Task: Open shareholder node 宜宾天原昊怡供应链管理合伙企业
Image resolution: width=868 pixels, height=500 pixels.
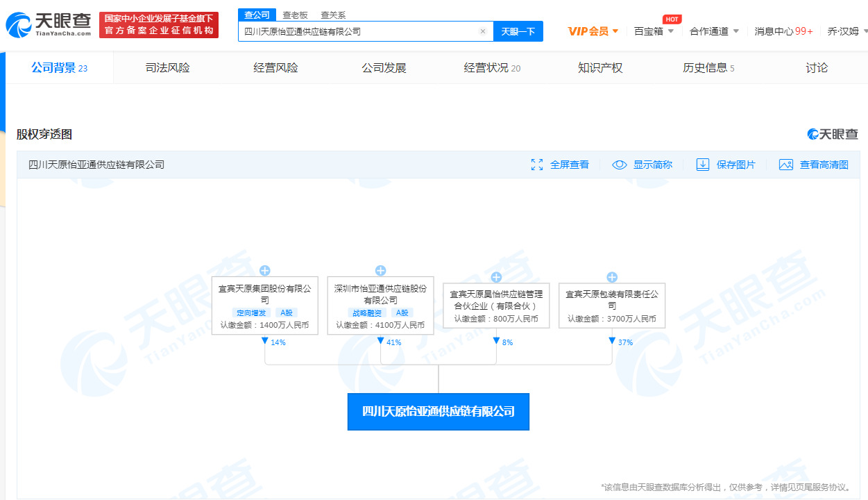Action: (x=496, y=306)
